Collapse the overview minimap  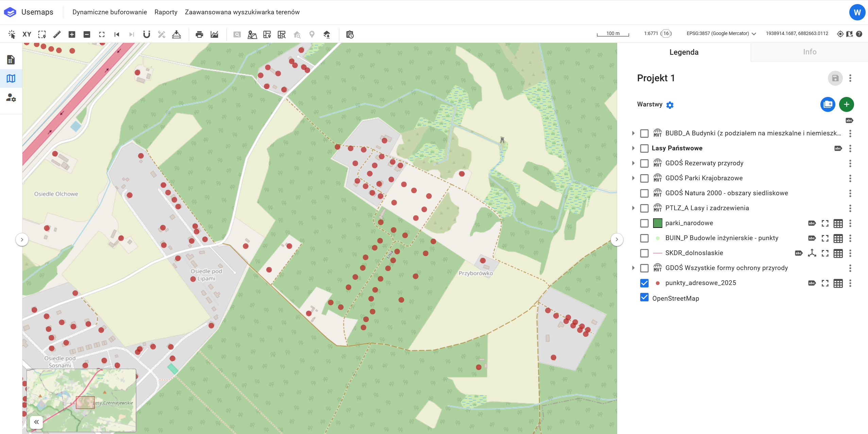(x=36, y=422)
